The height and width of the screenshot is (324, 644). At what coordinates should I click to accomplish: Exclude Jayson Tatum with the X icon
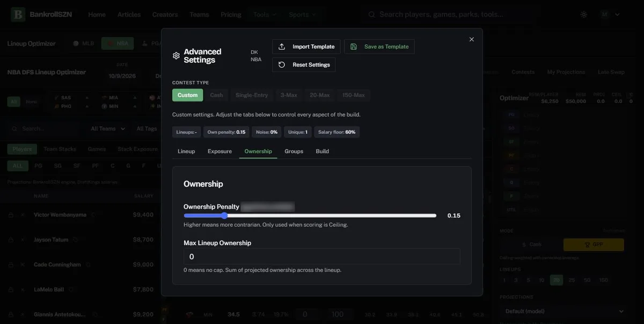tap(23, 240)
